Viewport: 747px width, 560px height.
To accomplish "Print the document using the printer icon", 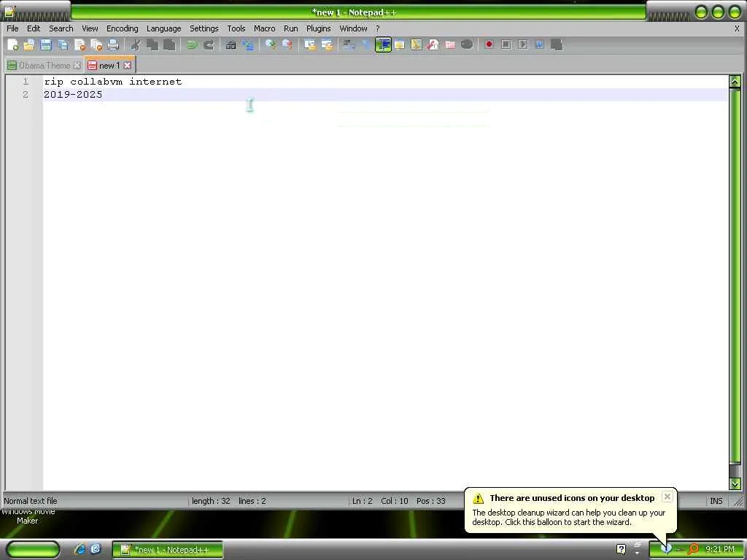I will (113, 44).
